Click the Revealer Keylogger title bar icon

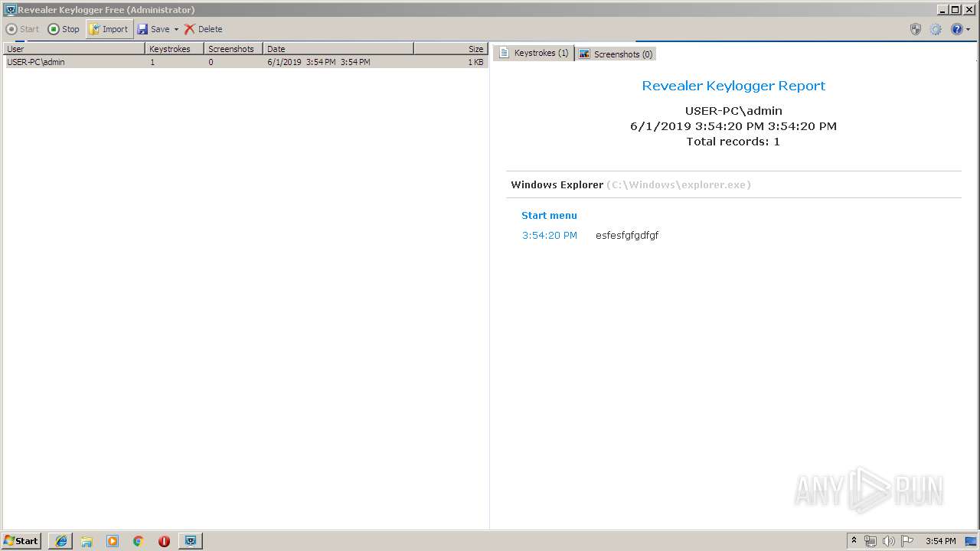10,9
